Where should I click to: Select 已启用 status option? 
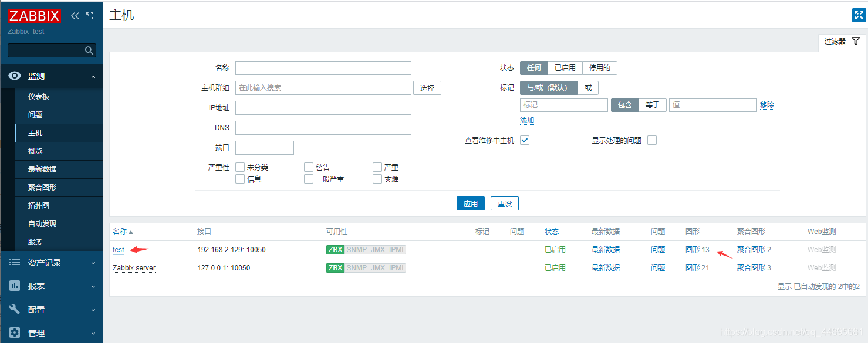click(x=565, y=68)
